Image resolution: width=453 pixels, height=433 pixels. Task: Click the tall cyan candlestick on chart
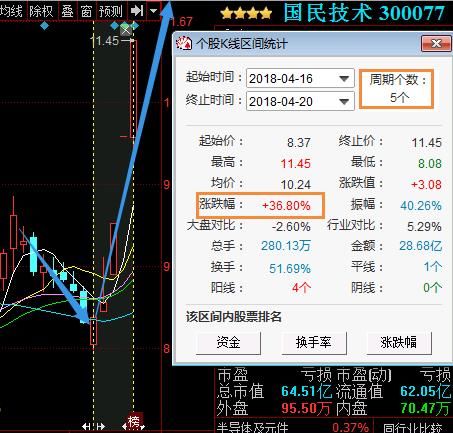[33, 254]
